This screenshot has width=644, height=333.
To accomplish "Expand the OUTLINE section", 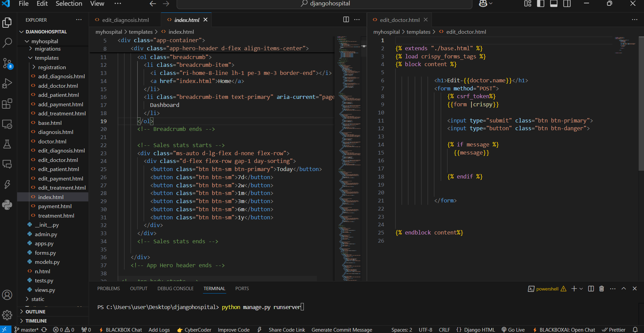I will pos(35,312).
